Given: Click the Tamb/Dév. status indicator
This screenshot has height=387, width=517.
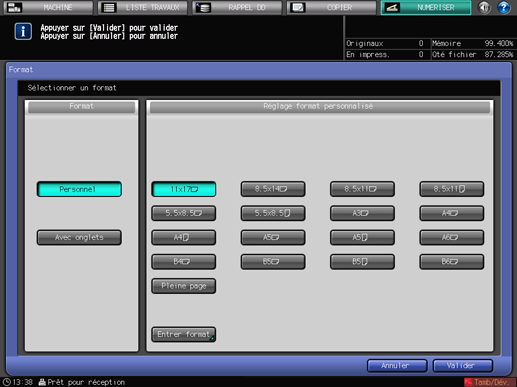Looking at the screenshot, I should 490,382.
